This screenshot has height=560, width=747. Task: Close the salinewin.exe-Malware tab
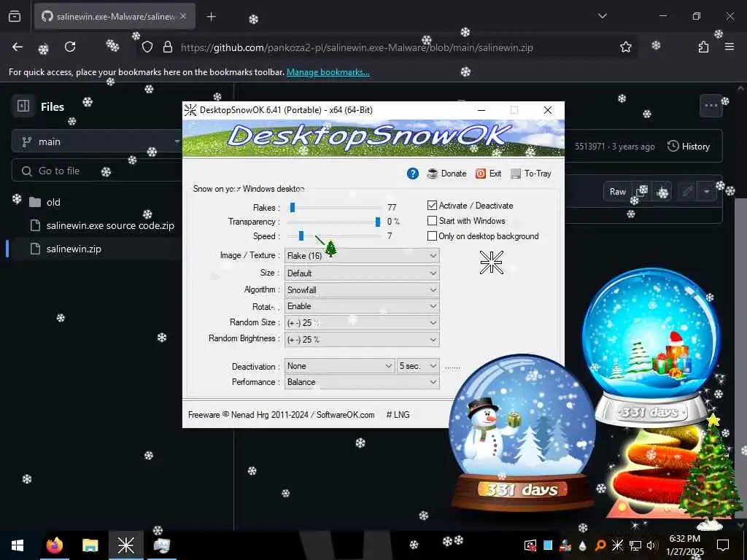(x=183, y=16)
